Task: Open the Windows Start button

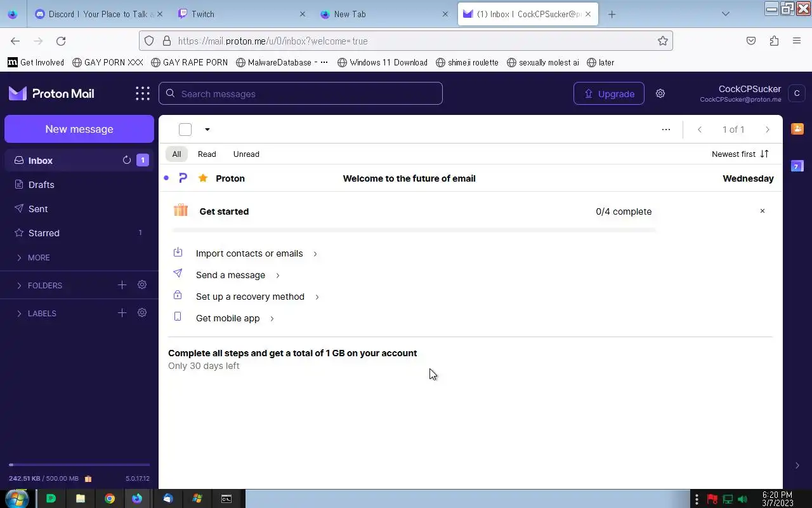Action: pos(16,498)
